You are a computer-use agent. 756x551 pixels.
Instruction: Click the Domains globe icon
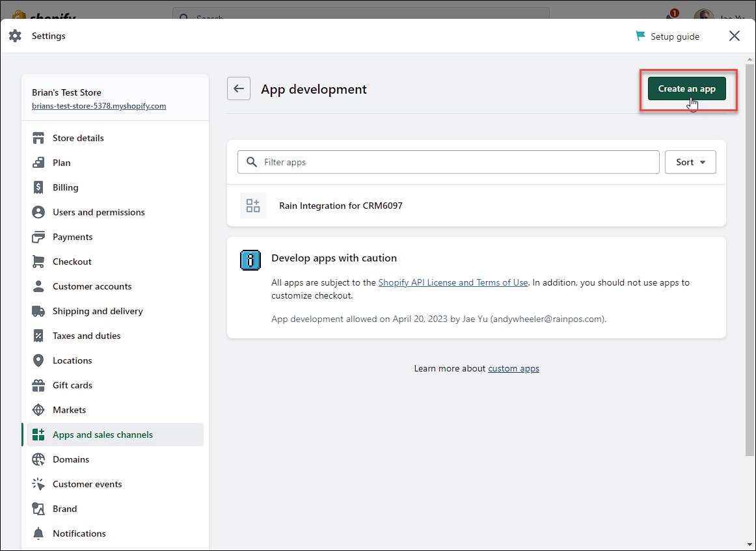coord(38,459)
